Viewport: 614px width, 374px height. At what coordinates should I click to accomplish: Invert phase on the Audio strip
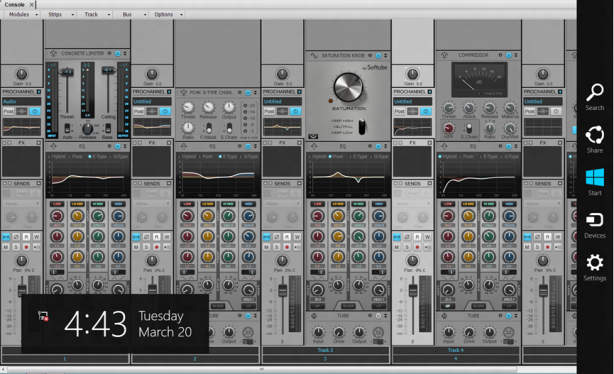coord(16,237)
